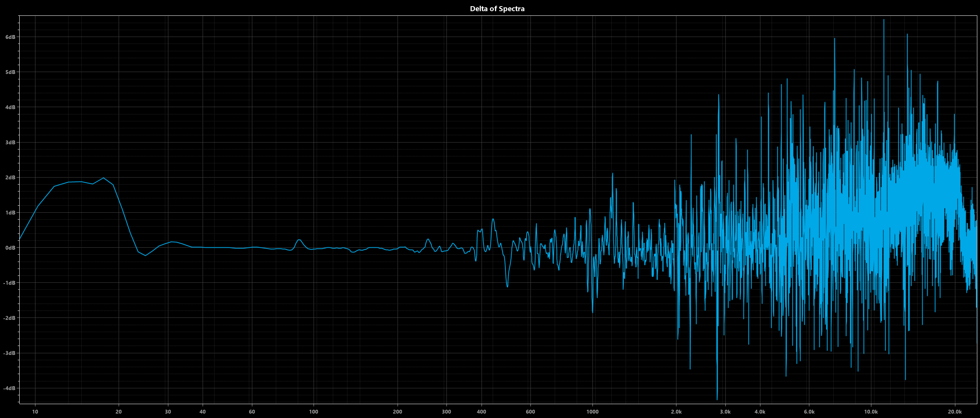Click the 4dB y-axis label

10,107
